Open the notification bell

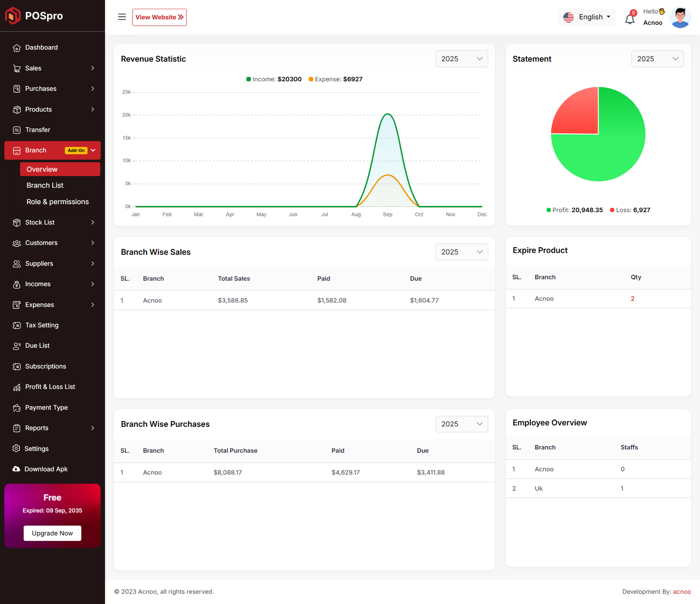(630, 19)
